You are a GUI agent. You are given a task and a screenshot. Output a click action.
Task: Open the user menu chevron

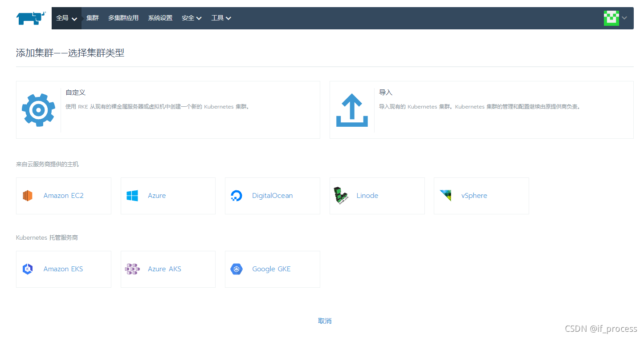pos(624,18)
